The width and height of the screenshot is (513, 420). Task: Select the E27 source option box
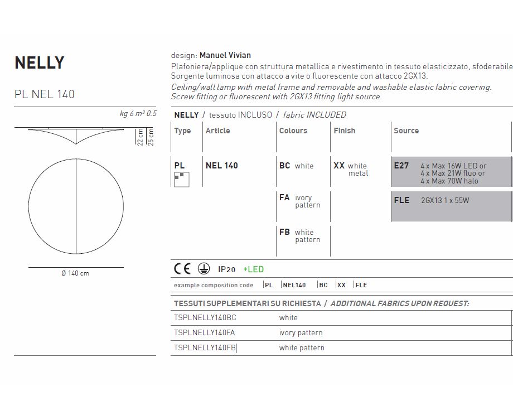pos(451,173)
